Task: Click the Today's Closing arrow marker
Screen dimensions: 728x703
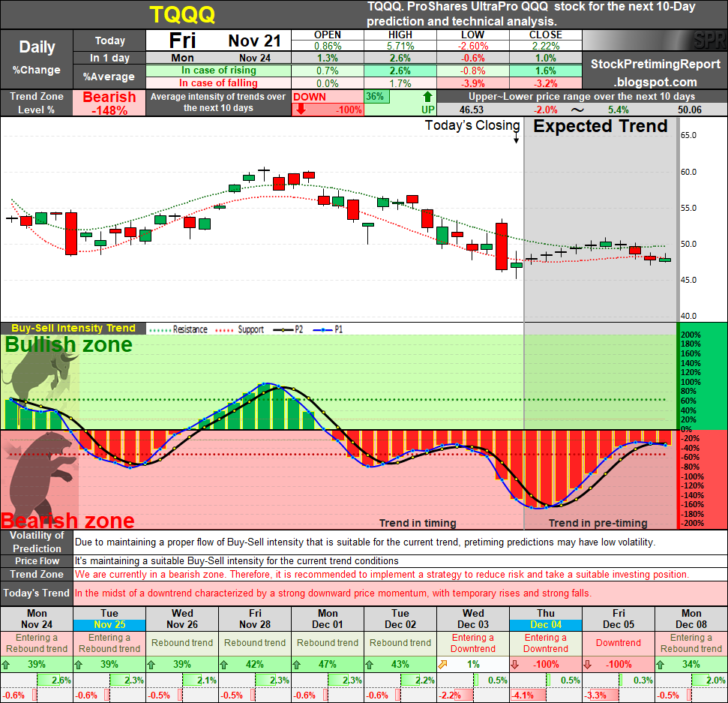Action: (x=516, y=139)
